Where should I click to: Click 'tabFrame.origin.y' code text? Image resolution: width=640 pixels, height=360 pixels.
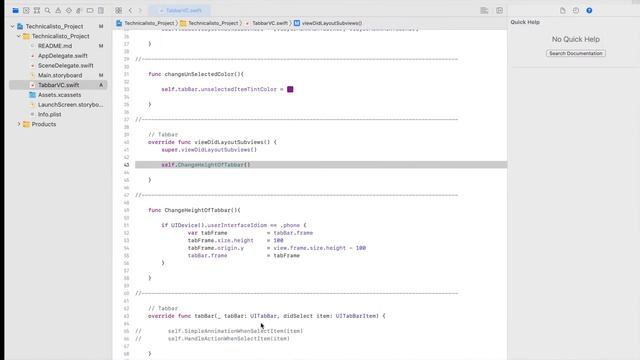(x=216, y=248)
